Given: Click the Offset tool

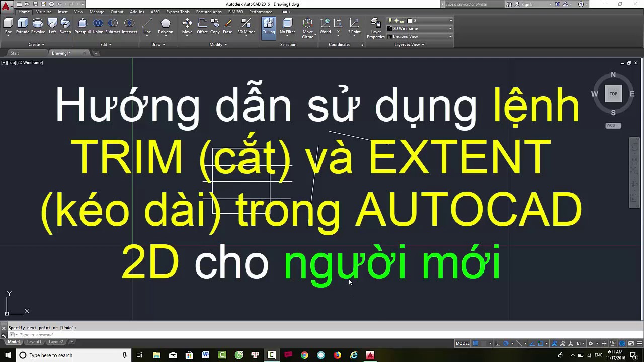Looking at the screenshot, I should click(x=202, y=26).
